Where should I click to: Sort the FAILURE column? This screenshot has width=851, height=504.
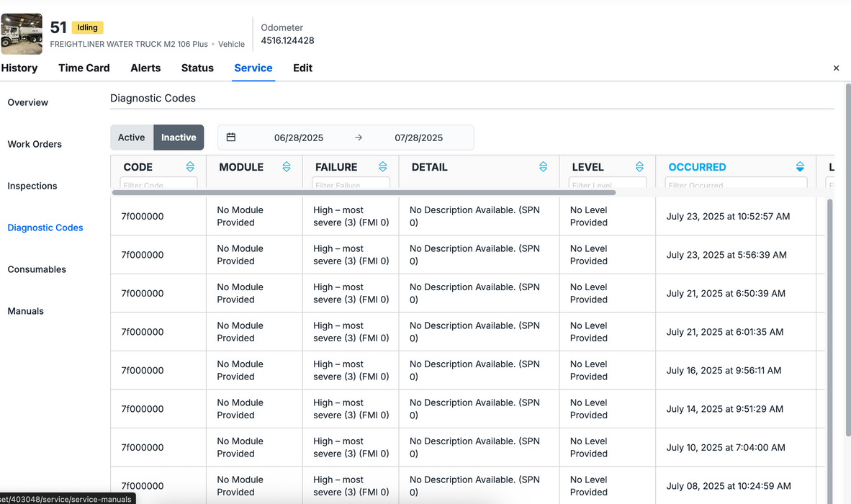click(383, 167)
